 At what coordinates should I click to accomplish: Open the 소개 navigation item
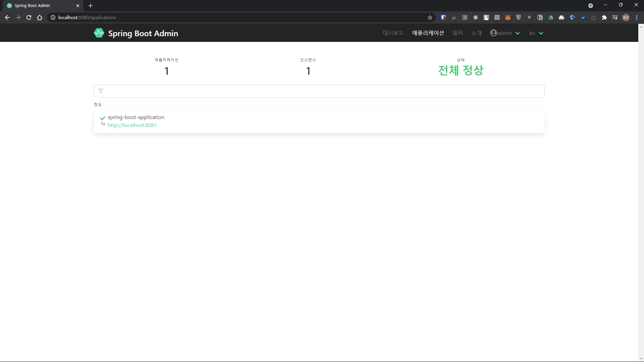coord(476,33)
